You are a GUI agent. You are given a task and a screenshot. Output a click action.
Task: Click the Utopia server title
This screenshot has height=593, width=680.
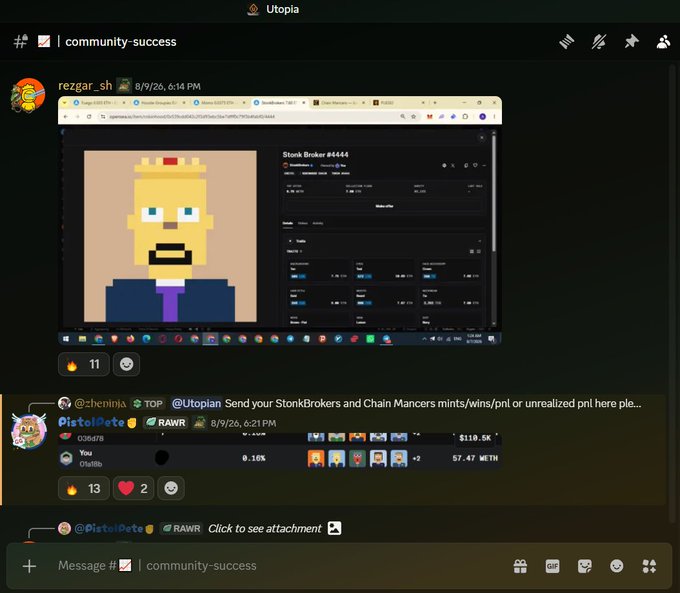coord(282,9)
